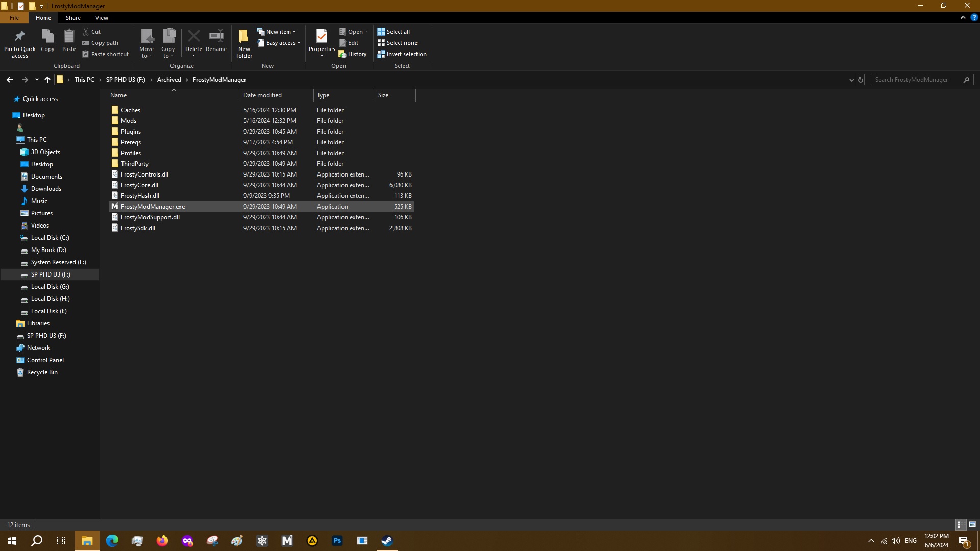
Task: Click the refresh icon by address bar
Action: [x=860, y=80]
